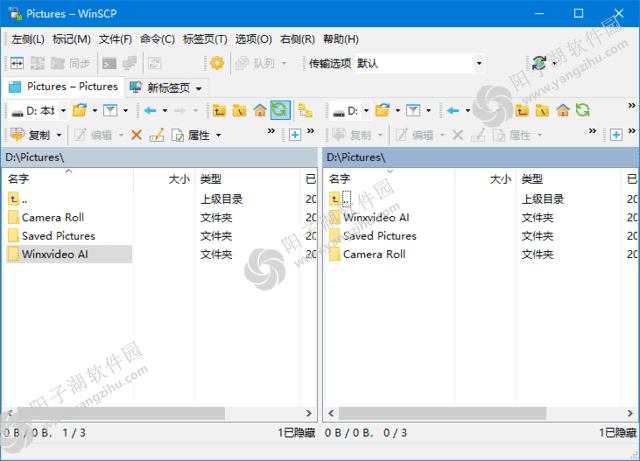Click left panel horizontal scrollbar right arrow
The image size is (640, 461).
(309, 413)
